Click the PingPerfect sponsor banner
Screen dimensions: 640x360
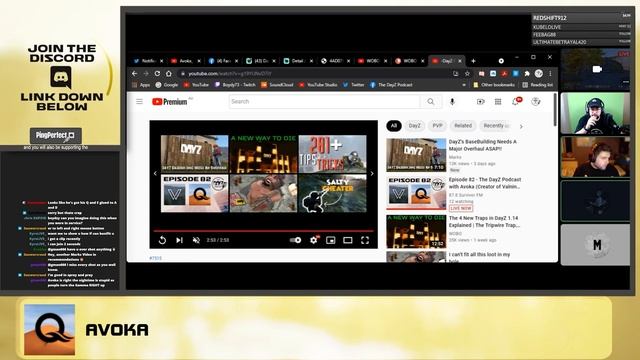tap(56, 135)
